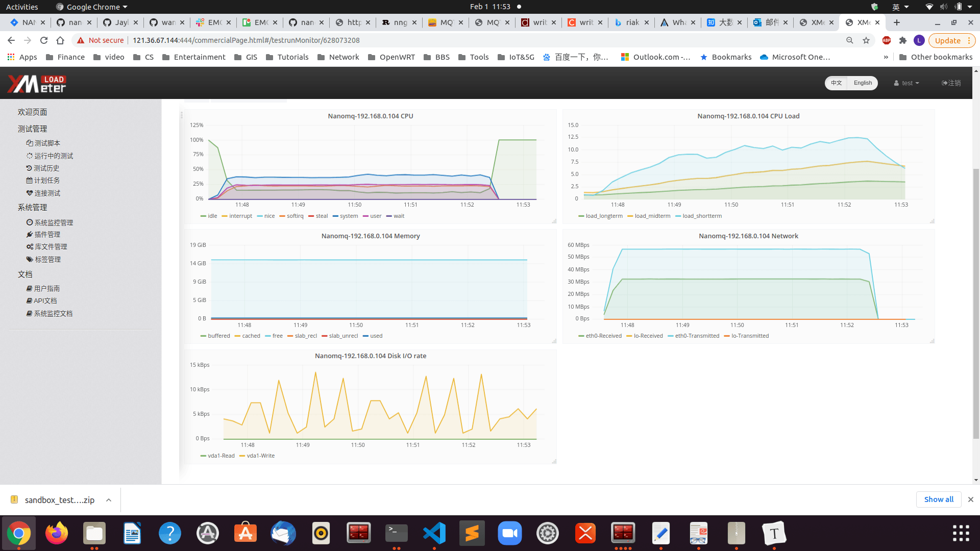This screenshot has height=551, width=980.
Task: Open 连接测试 sidebar entry
Action: coord(47,193)
